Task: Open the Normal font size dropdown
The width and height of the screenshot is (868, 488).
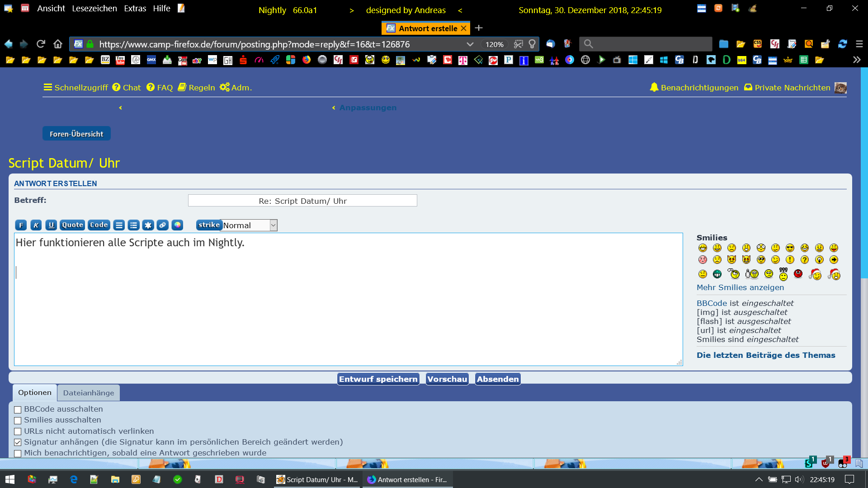Action: pyautogui.click(x=249, y=225)
